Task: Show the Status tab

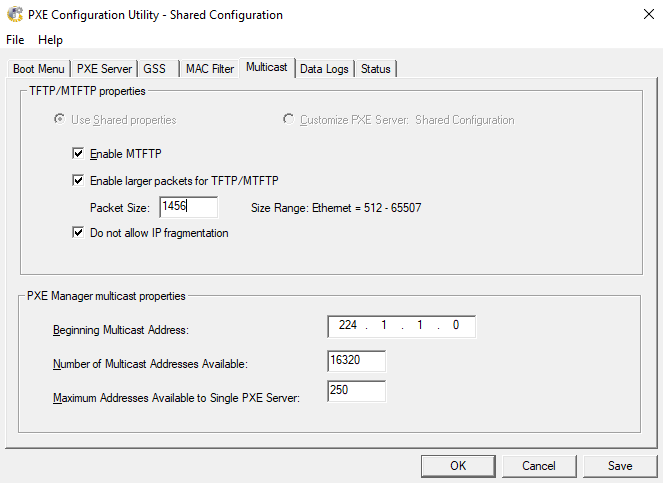Action: coord(376,69)
